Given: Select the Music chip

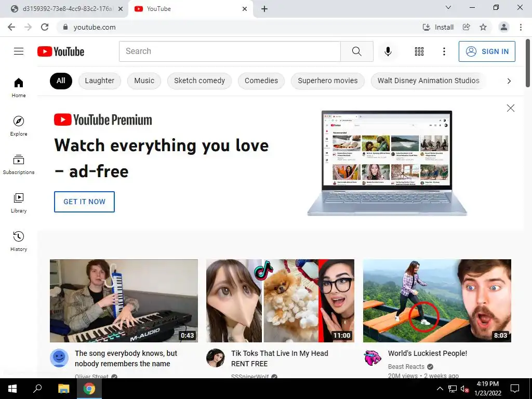Looking at the screenshot, I should [144, 81].
